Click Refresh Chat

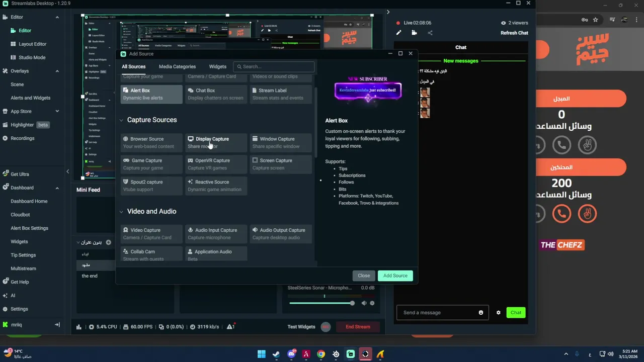[514, 33]
